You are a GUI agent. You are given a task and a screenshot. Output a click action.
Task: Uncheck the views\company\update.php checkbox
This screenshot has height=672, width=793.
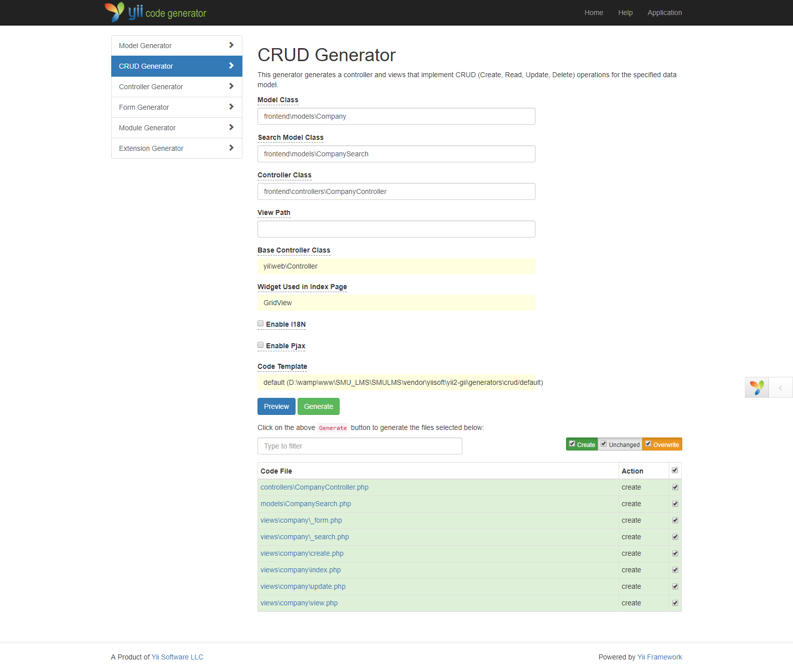click(675, 587)
